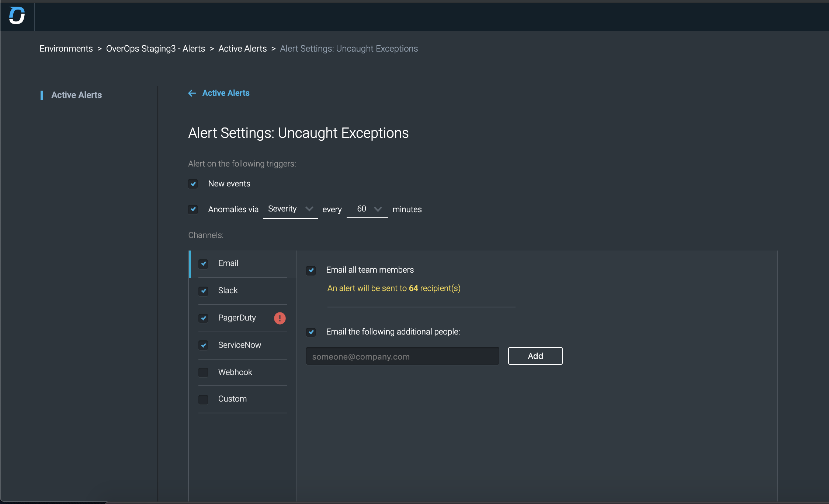Click the red PagerDuty warning icon
Viewport: 829px width, 504px height.
pyautogui.click(x=280, y=318)
